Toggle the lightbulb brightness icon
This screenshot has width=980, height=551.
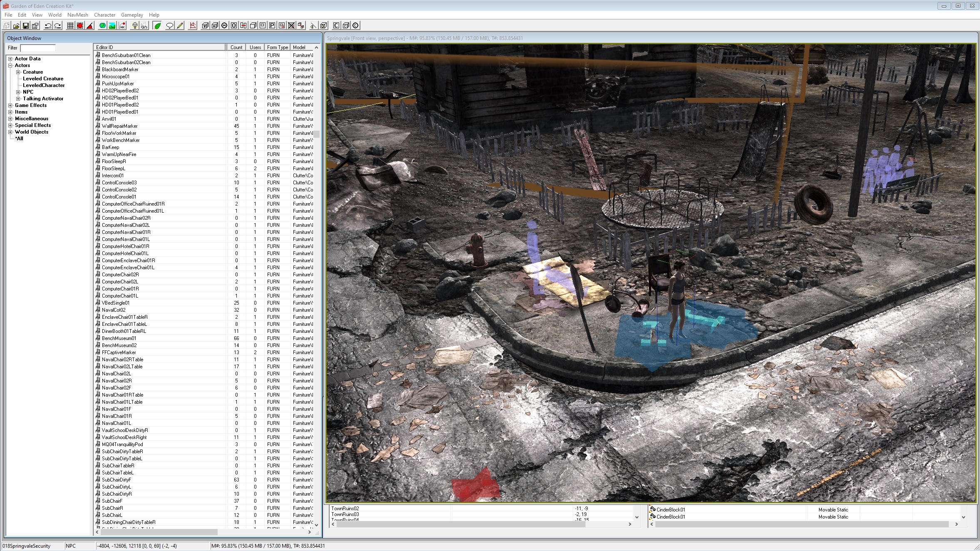coord(134,26)
